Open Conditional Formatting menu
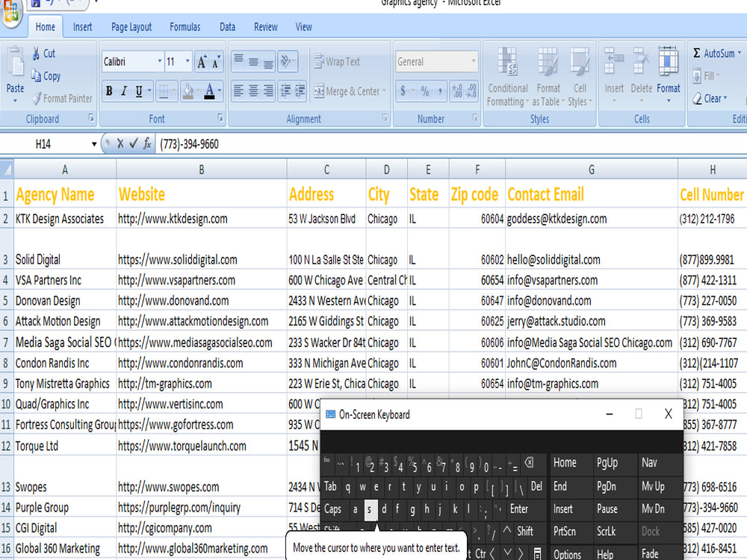 click(508, 77)
